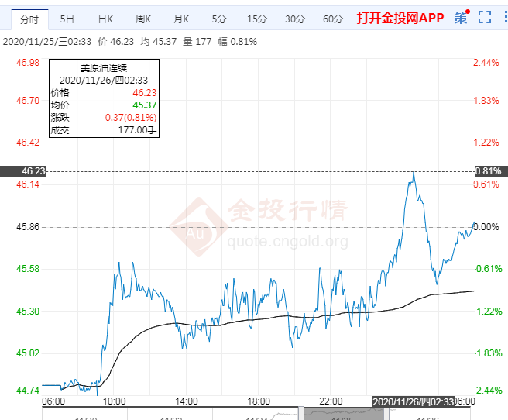Click the right handle of range slider
Screen dimensions: 508x420
[386, 414]
